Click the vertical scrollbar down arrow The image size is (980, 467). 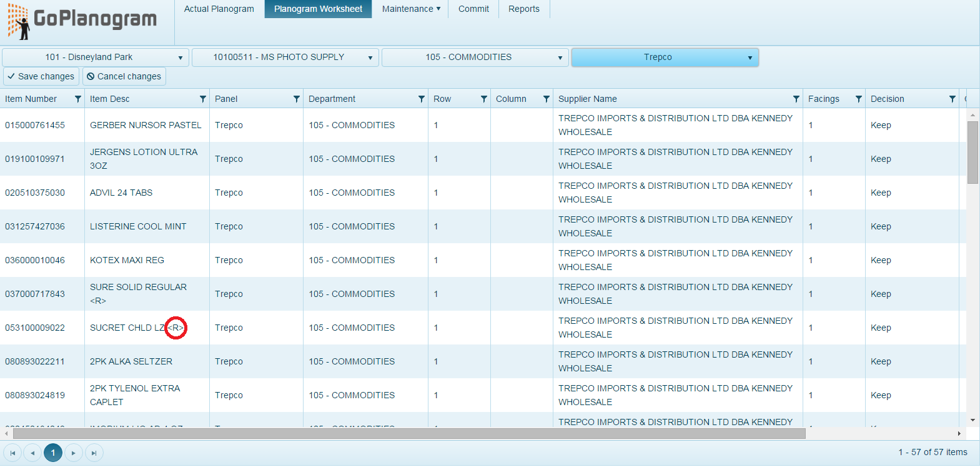click(973, 420)
